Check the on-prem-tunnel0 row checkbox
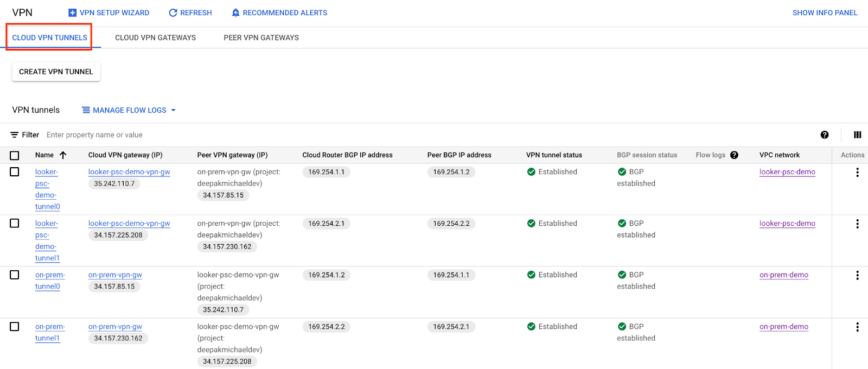 point(15,275)
